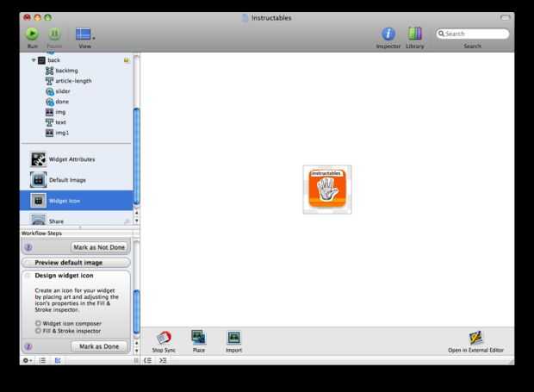Open the View toolbar menu

point(84,34)
